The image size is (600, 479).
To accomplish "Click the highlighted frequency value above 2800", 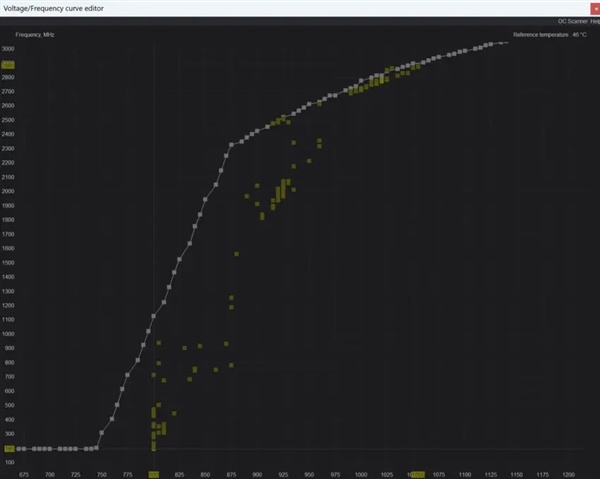I will click(8, 65).
